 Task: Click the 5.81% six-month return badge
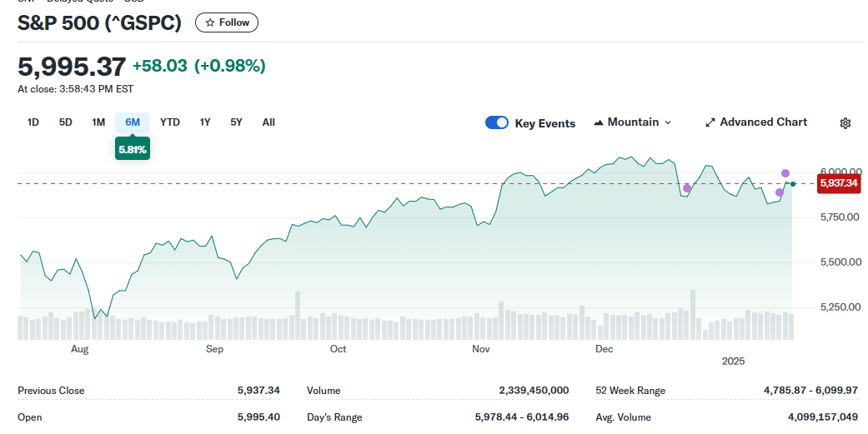point(133,149)
